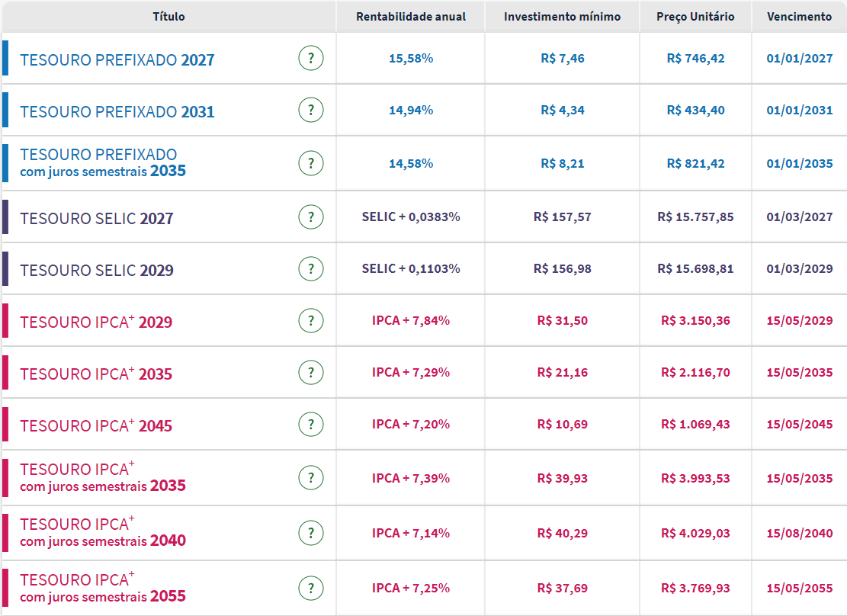The width and height of the screenshot is (847, 616).
Task: Click help icon for Tesouro Prefixado 2027
Action: pos(310,58)
